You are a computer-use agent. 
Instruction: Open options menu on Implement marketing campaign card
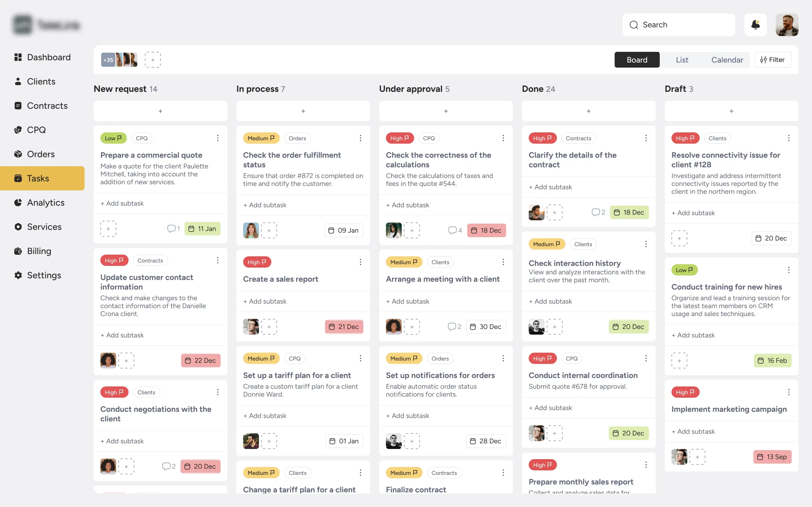tap(789, 392)
